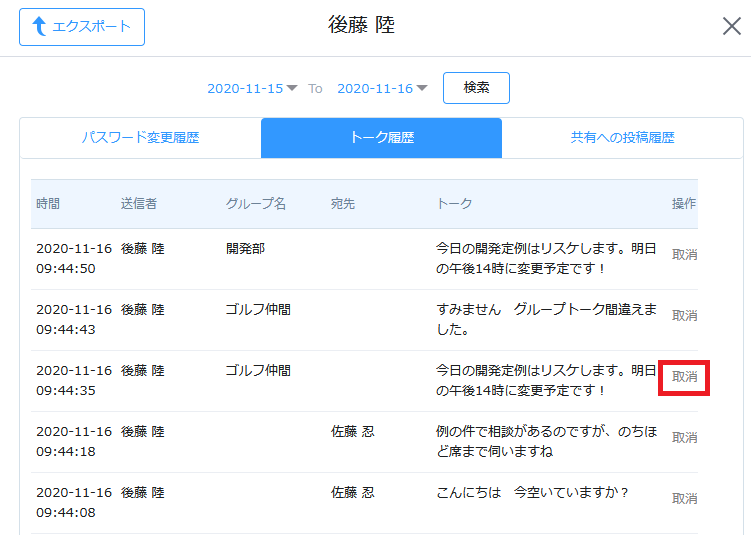Click the グループ名 column header
Image resolution: width=751 pixels, height=535 pixels.
tap(256, 204)
